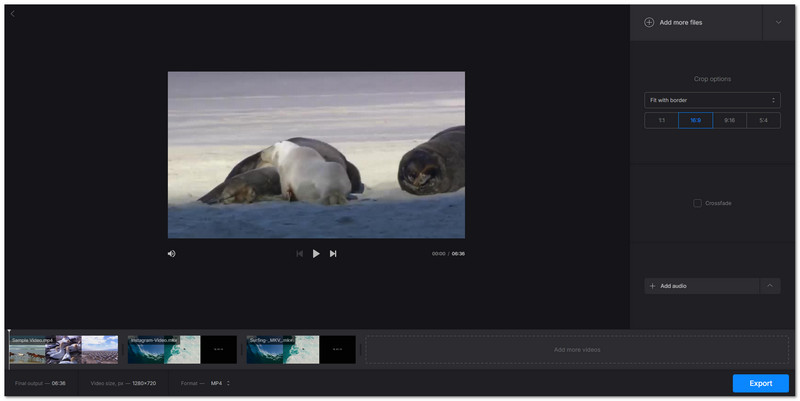Viewport: 800px width, 401px height.
Task: Expand the Add audio options chevron
Action: click(769, 286)
